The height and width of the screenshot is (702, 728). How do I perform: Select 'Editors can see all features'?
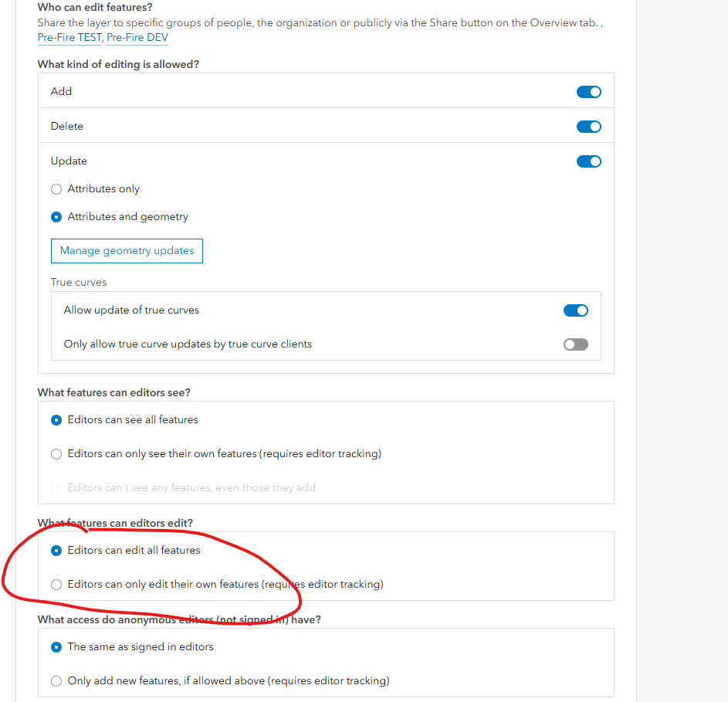click(x=56, y=419)
